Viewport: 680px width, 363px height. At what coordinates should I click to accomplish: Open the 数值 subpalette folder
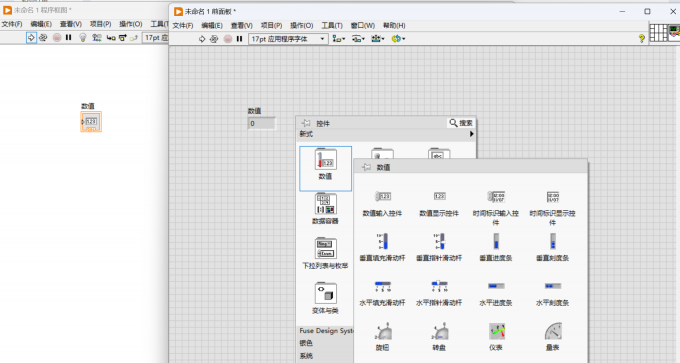pyautogui.click(x=325, y=169)
